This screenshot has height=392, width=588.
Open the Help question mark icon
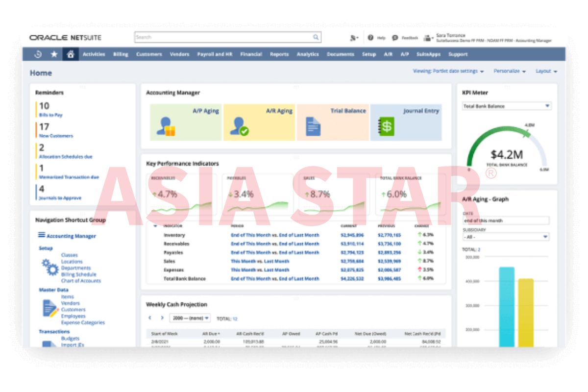point(370,38)
